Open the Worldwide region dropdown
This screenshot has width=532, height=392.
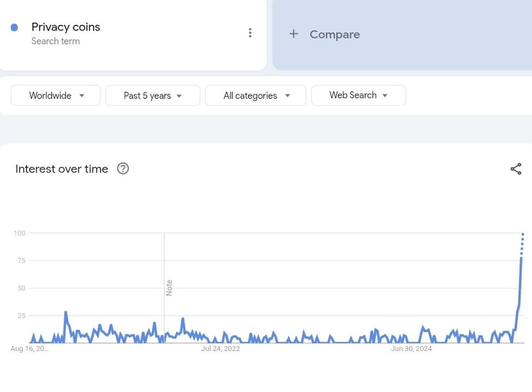[x=55, y=96]
